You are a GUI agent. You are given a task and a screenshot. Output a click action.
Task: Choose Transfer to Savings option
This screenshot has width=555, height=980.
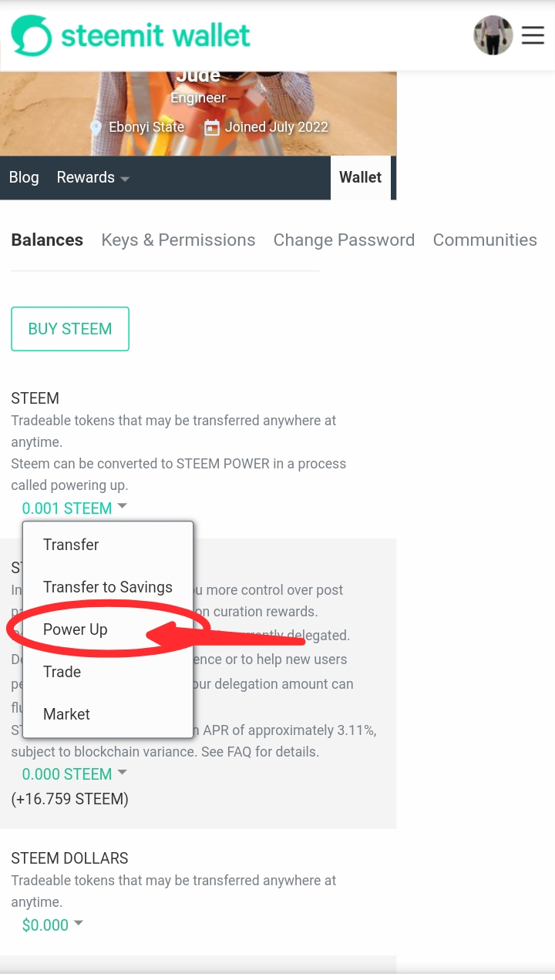pos(107,587)
